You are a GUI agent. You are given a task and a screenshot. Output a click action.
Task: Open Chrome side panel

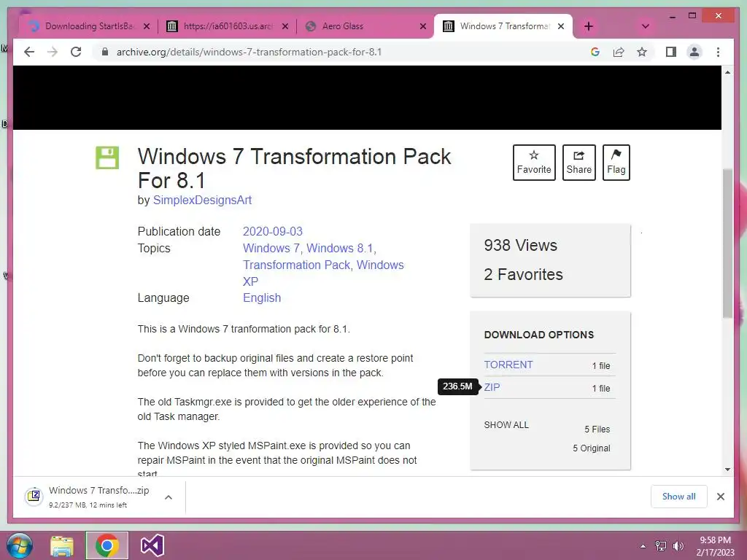pyautogui.click(x=671, y=52)
